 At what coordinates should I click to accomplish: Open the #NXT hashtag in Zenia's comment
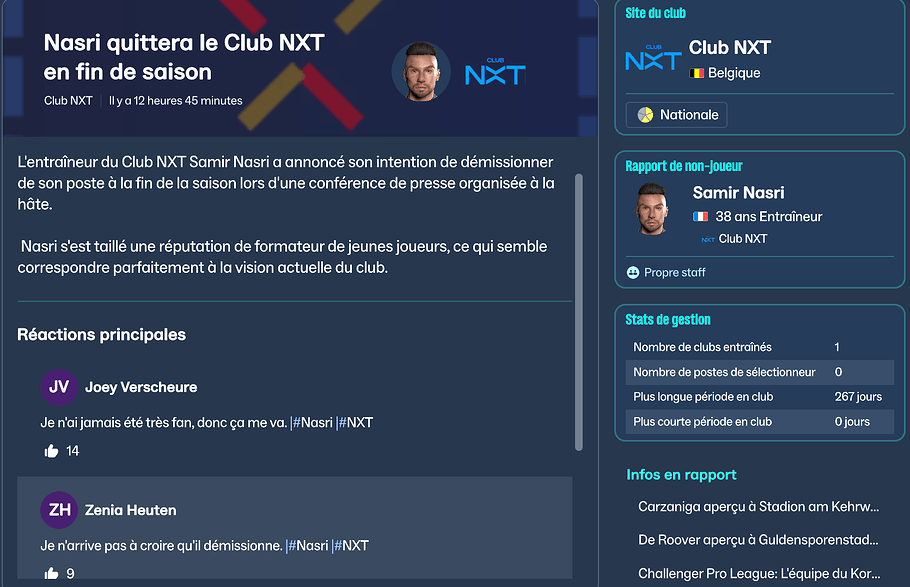tap(352, 546)
